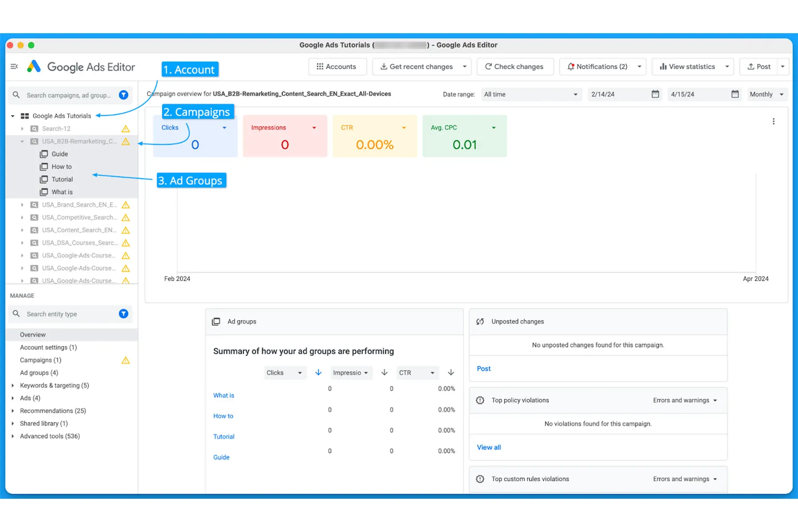Open the Post dropdown arrow
Viewport: 798px width, 532px height.
(x=783, y=66)
